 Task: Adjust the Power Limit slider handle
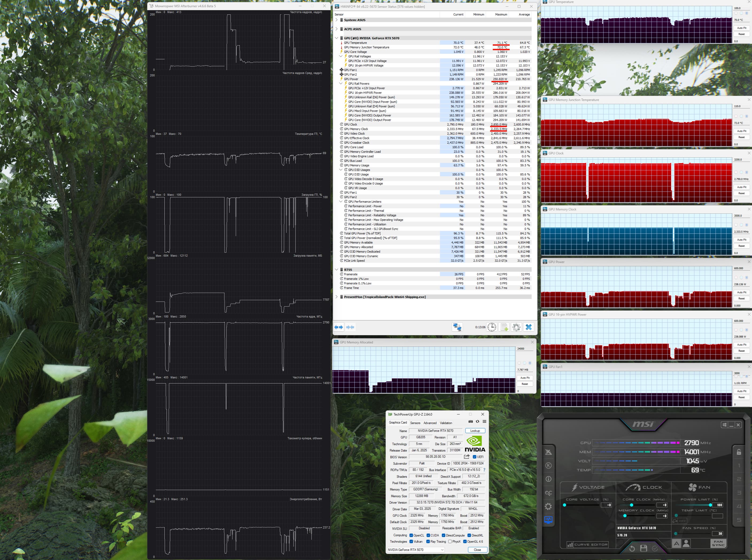710,505
